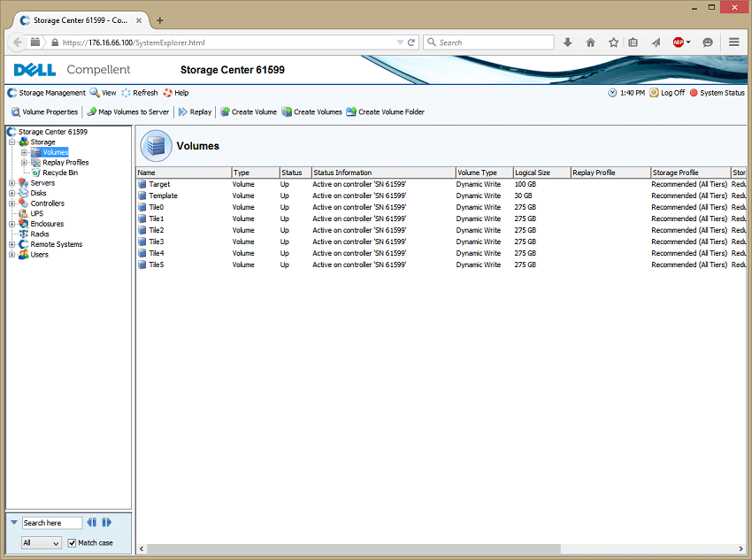This screenshot has width=752, height=560.
Task: Expand the Replay Profiles tree node
Action: (x=24, y=163)
